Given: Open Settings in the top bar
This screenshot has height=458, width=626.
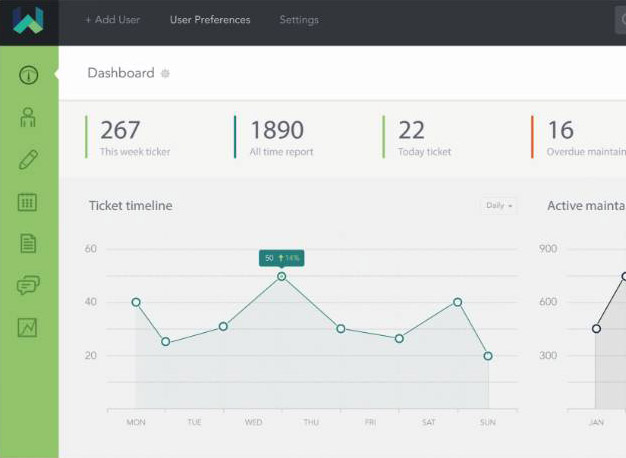Looking at the screenshot, I should pos(299,20).
